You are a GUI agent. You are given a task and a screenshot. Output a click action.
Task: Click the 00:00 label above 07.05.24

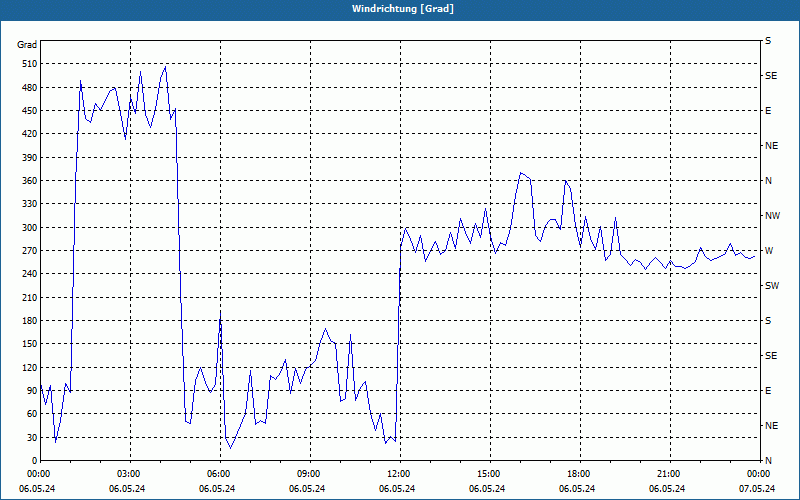coord(757,474)
